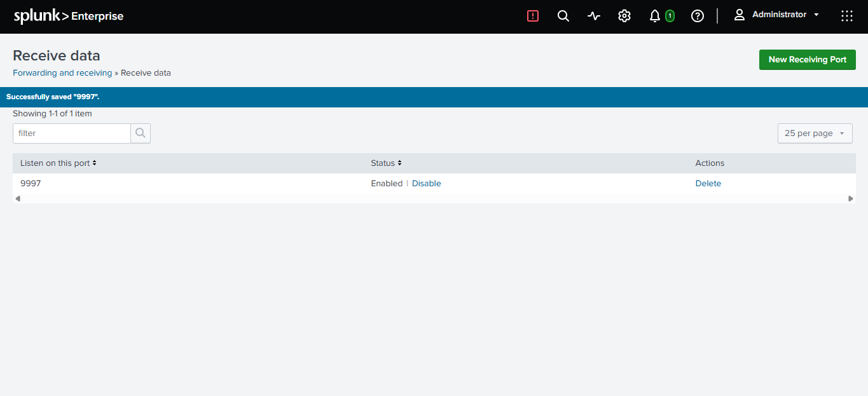Click the green notification count badge

(670, 16)
